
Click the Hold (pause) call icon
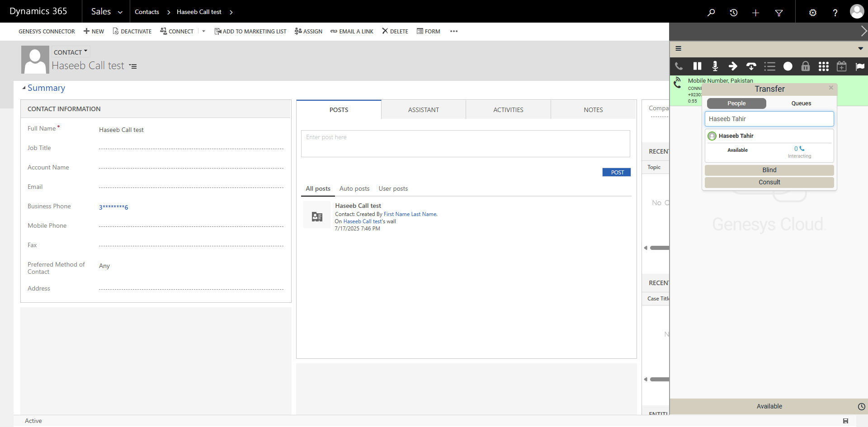pyautogui.click(x=697, y=66)
